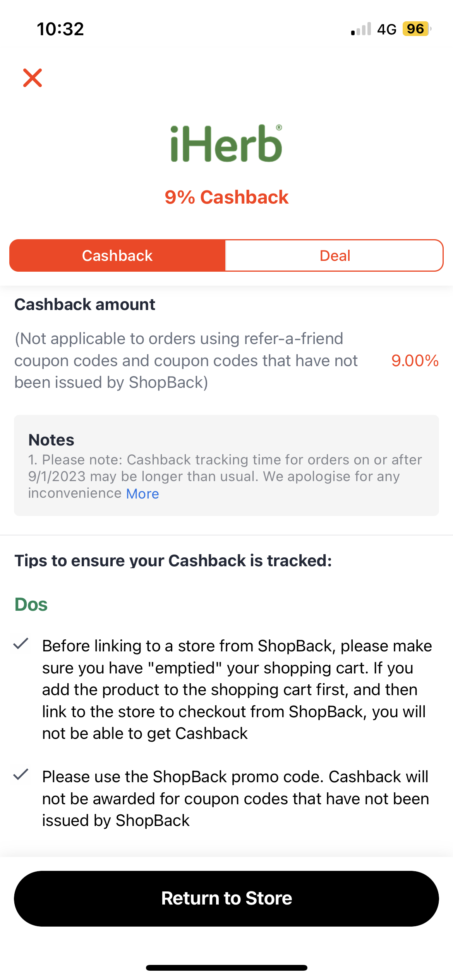Image resolution: width=453 pixels, height=980 pixels.
Task: Tap the 9% Cashback headline
Action: [x=226, y=197]
